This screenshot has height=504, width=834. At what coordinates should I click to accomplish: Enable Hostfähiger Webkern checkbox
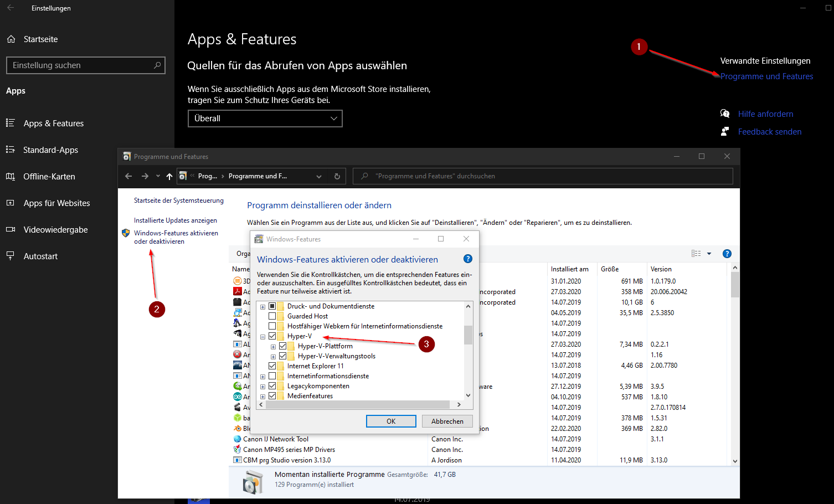pyautogui.click(x=272, y=326)
